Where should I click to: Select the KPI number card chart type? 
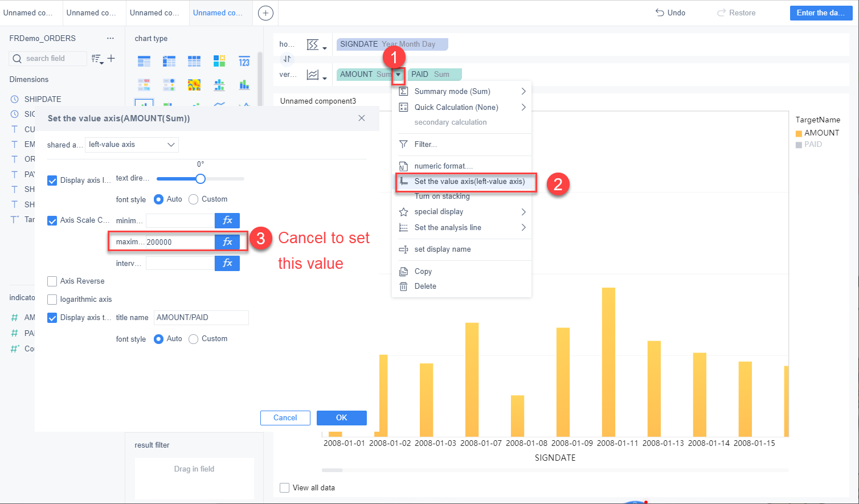coord(244,62)
